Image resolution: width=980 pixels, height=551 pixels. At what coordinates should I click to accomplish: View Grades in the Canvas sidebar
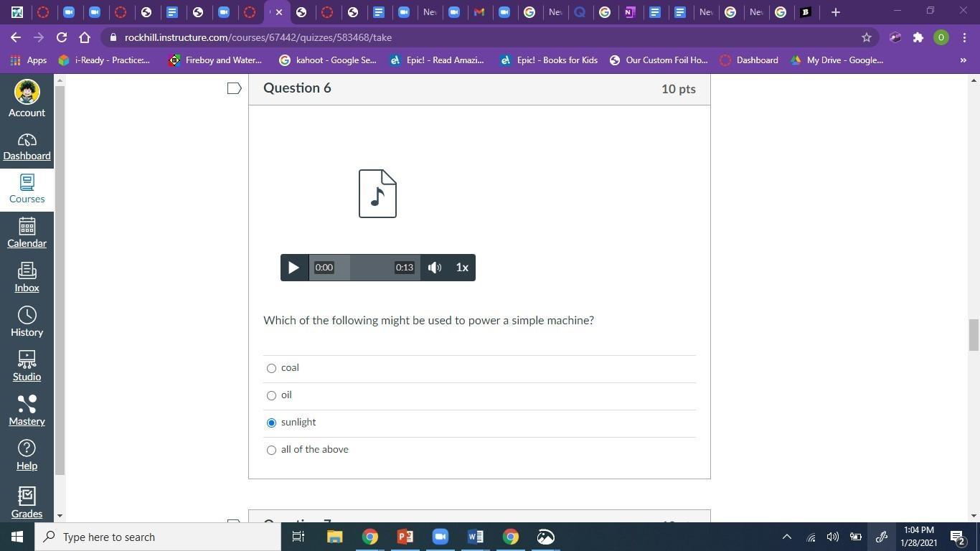pyautogui.click(x=27, y=501)
